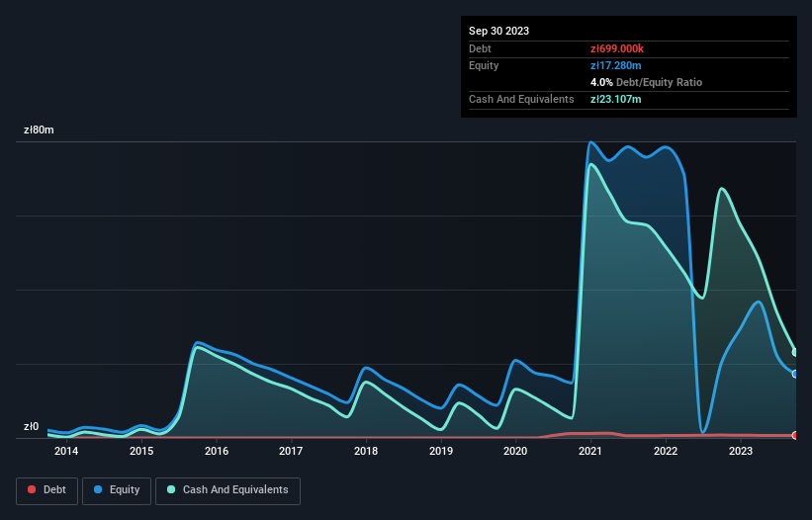Click the Debt row label in tooltip
Screen dimensions: 812x520
[480, 48]
